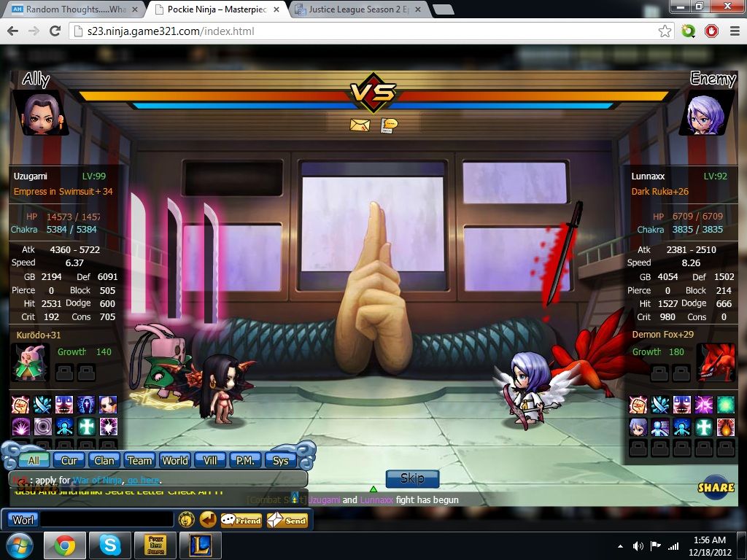Click Demon Fox pet portrait icon
The width and height of the screenshot is (747, 560).
(x=715, y=362)
